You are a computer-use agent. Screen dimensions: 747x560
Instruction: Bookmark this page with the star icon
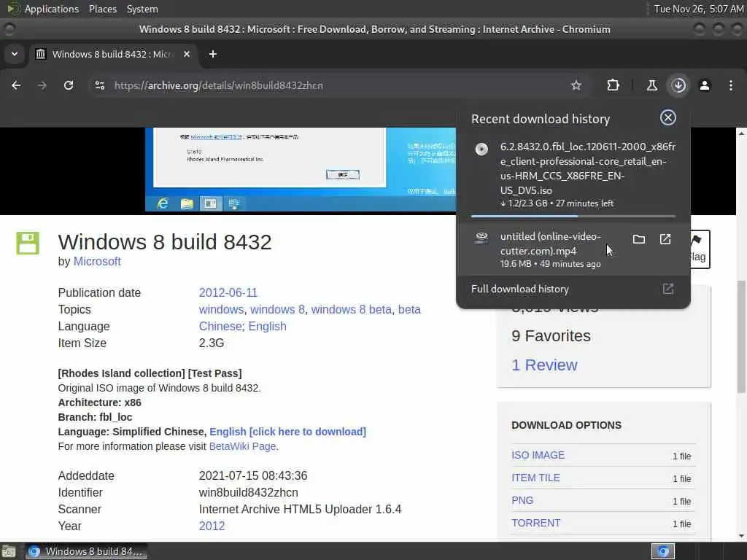pyautogui.click(x=576, y=85)
